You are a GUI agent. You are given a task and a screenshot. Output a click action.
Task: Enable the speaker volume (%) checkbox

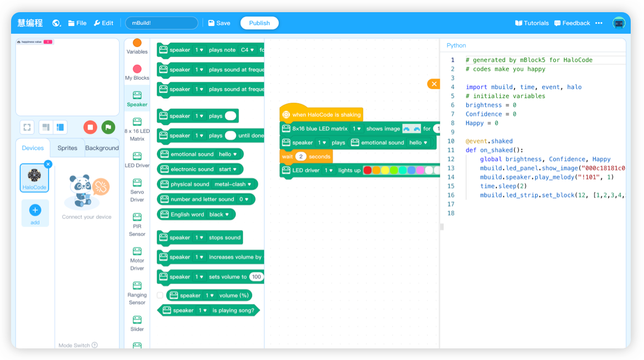pos(160,296)
